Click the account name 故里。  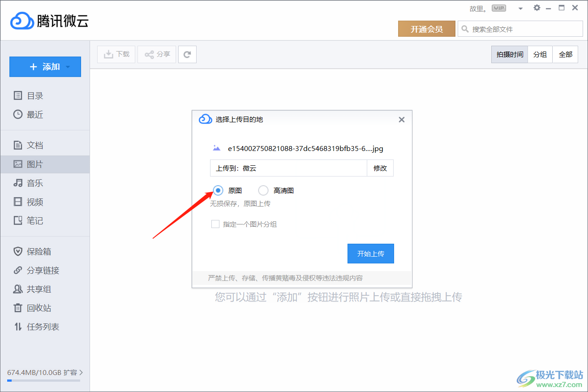tap(478, 9)
